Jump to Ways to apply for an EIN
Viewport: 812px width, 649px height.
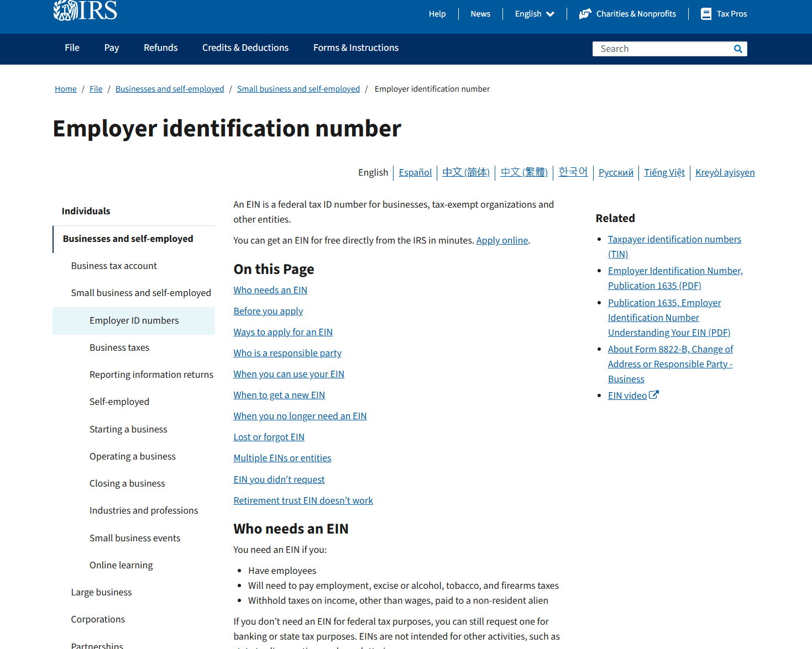pyautogui.click(x=282, y=332)
